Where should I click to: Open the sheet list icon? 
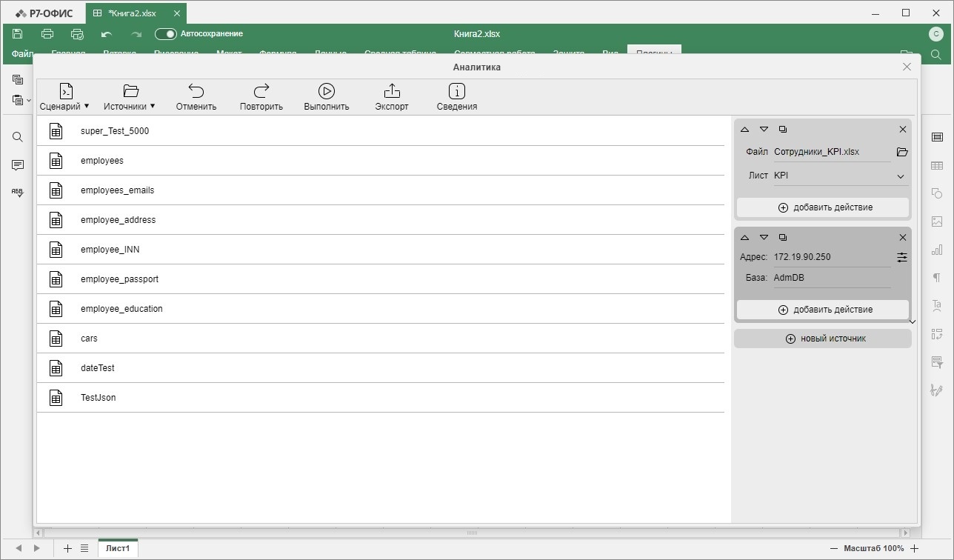pyautogui.click(x=84, y=548)
